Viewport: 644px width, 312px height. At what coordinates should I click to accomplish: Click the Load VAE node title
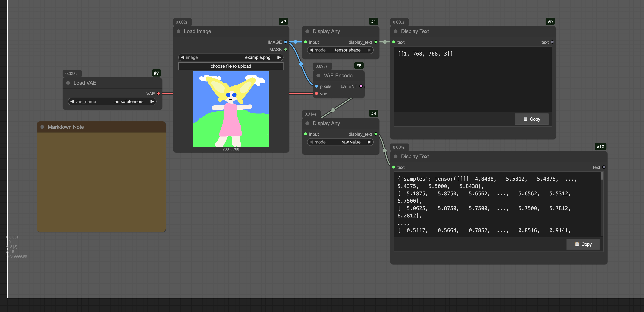pos(85,83)
